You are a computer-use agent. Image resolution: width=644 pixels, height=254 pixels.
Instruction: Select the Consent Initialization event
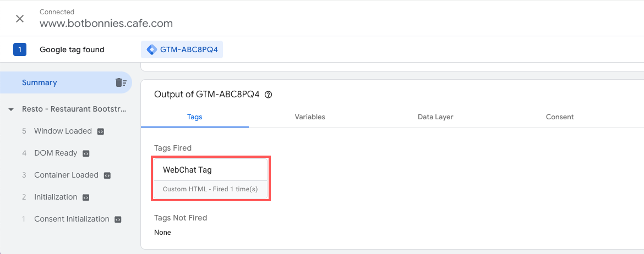(72, 219)
